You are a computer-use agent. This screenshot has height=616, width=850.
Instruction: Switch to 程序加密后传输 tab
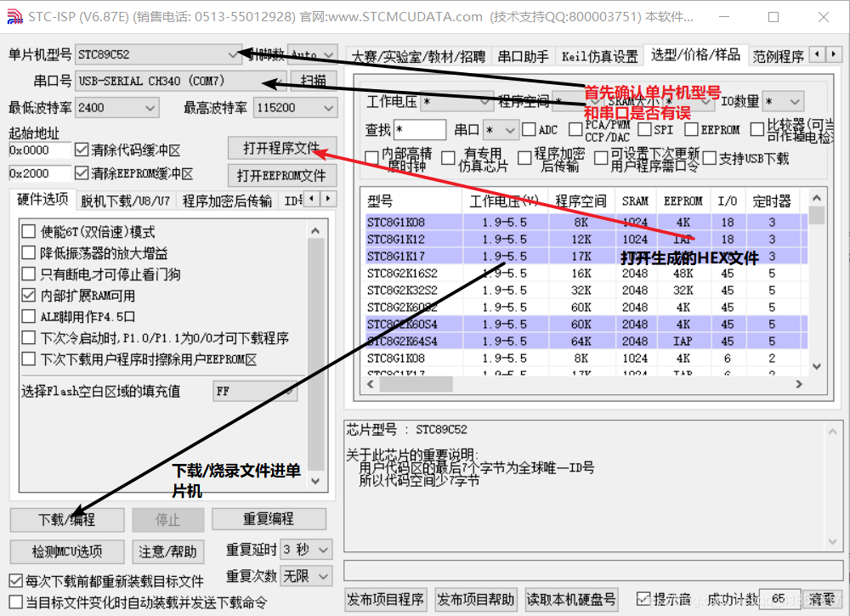(x=227, y=201)
